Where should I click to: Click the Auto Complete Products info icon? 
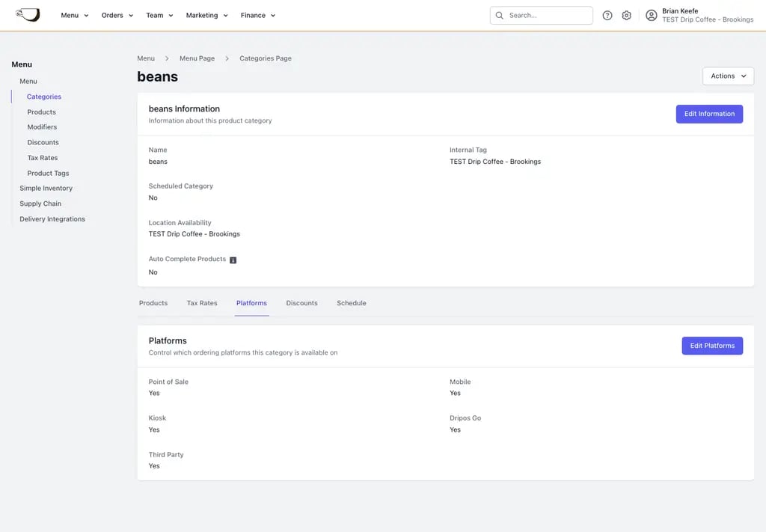[x=233, y=260]
